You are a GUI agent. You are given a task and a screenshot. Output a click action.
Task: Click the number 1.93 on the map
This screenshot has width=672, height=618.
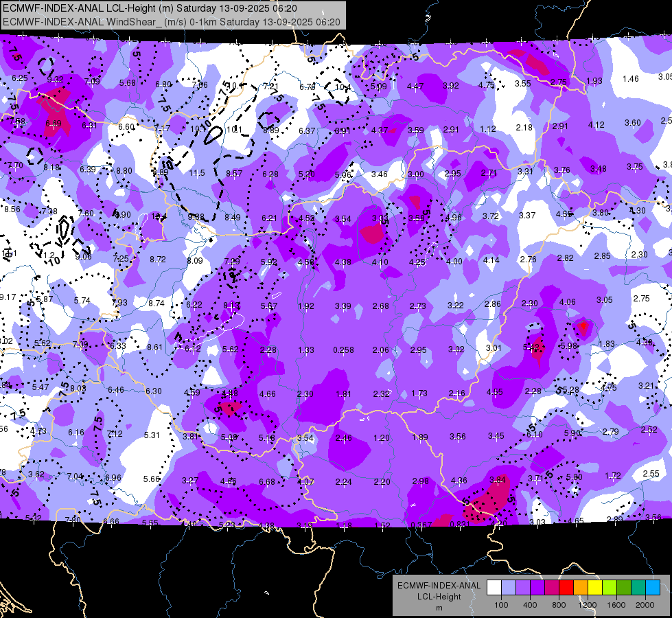click(x=594, y=80)
